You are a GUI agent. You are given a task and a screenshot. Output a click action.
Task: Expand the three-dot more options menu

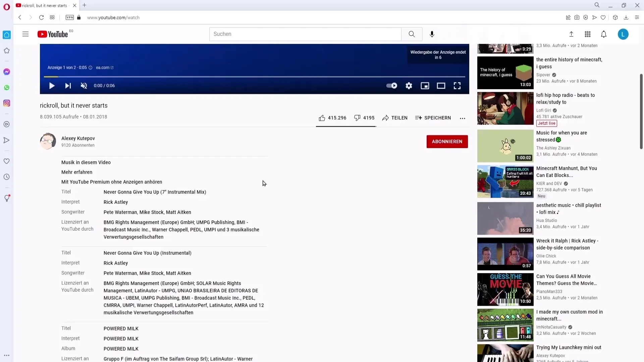click(x=462, y=118)
